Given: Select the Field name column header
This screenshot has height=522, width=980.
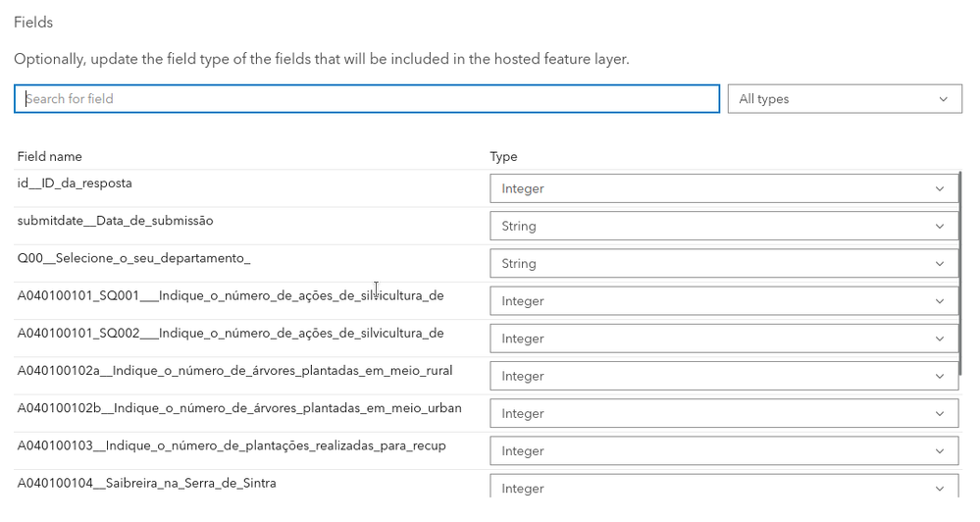Looking at the screenshot, I should pos(49,156).
